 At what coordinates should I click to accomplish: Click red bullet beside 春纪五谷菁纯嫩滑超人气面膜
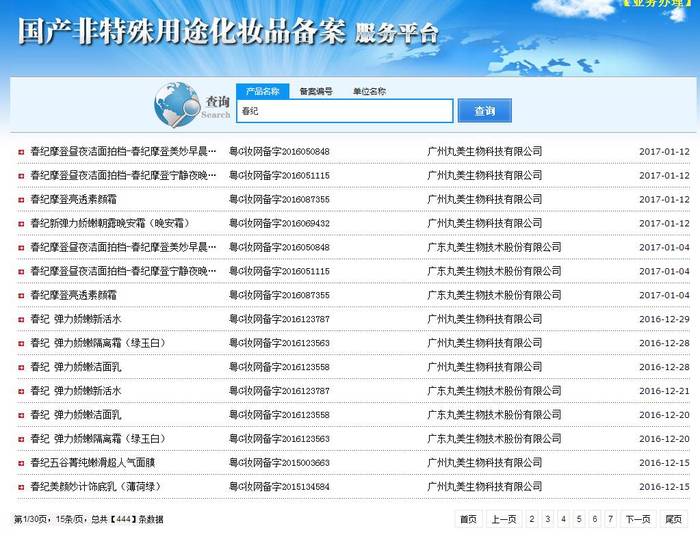click(x=21, y=463)
